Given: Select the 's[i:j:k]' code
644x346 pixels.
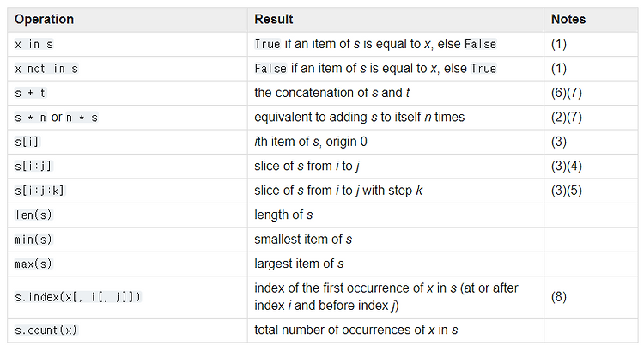Looking at the screenshot, I should 39,191.
